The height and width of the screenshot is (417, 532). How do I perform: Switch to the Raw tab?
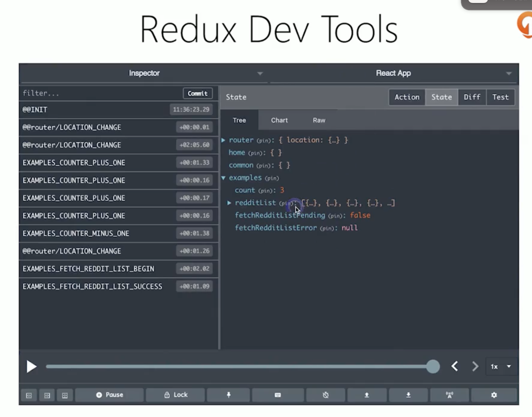319,120
